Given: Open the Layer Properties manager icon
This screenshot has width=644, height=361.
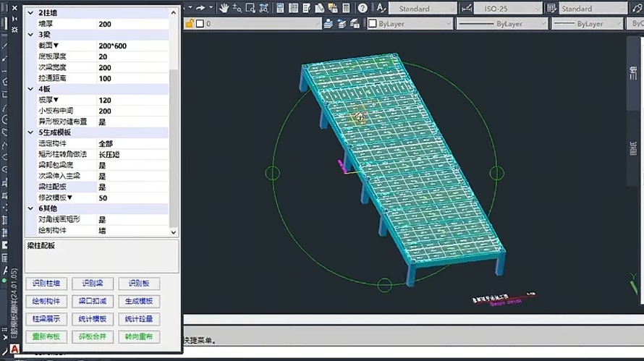Looking at the screenshot, I should 328,23.
